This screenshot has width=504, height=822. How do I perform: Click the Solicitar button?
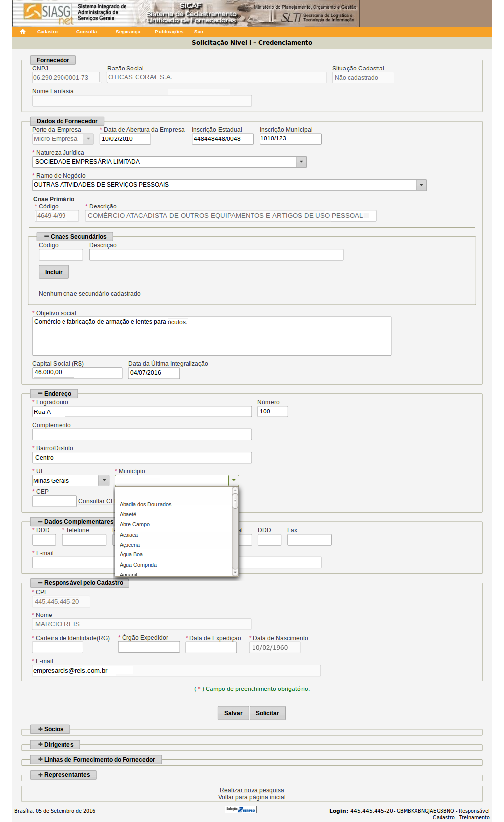(x=267, y=713)
